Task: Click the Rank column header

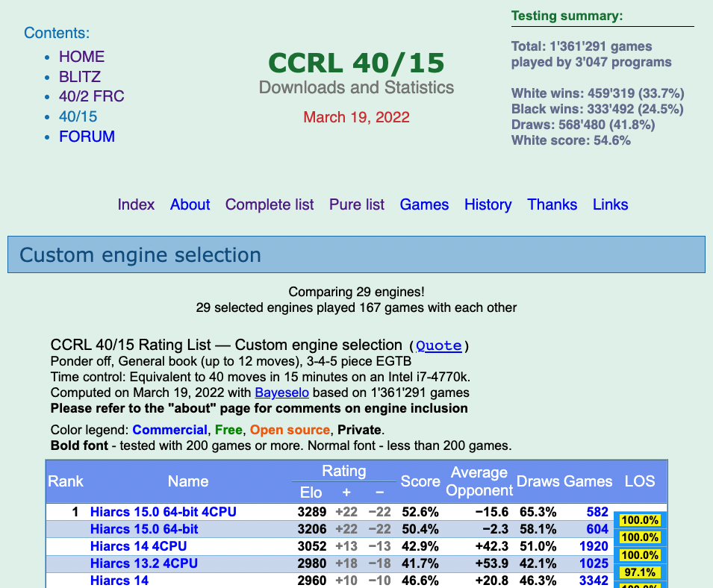Action: click(66, 481)
